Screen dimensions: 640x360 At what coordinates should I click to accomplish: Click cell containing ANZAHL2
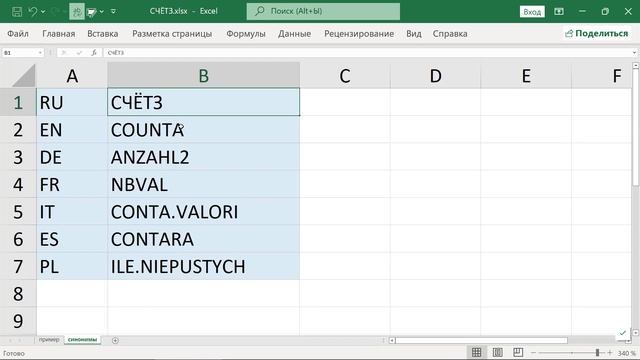203,157
